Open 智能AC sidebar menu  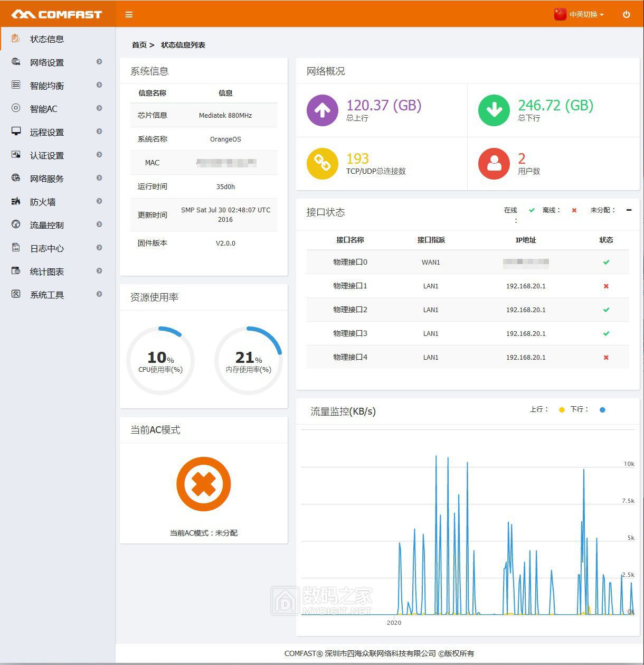click(58, 109)
